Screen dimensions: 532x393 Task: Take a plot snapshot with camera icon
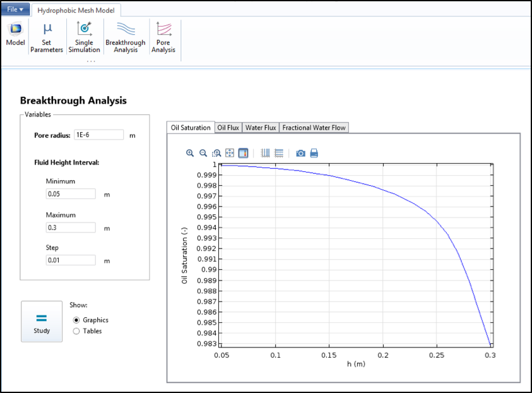(x=300, y=153)
